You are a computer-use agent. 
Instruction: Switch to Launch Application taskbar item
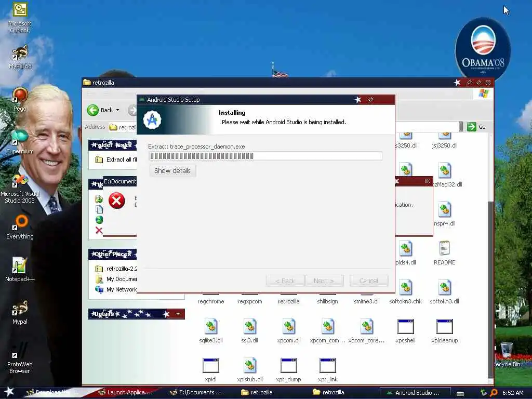click(x=124, y=392)
